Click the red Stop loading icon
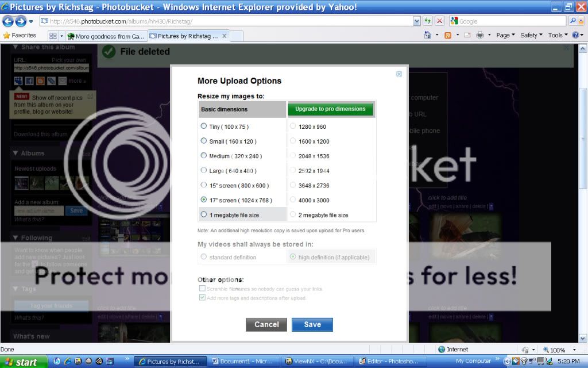 click(x=439, y=21)
